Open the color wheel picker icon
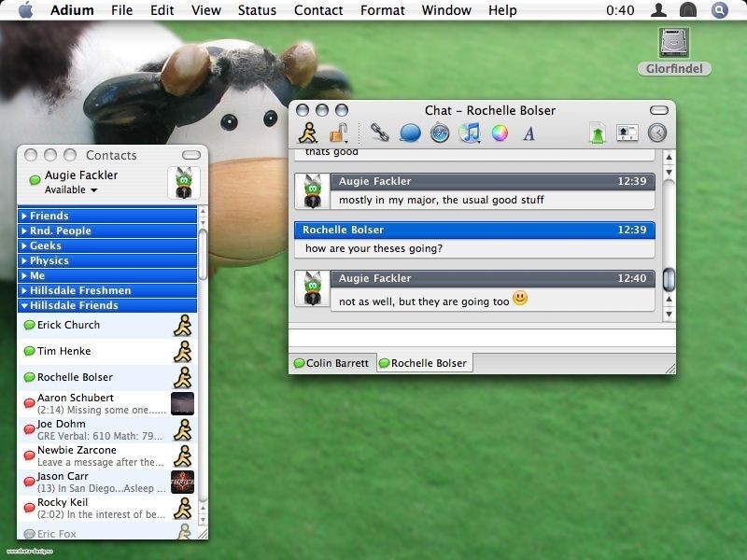This screenshot has width=747, height=560. (500, 133)
